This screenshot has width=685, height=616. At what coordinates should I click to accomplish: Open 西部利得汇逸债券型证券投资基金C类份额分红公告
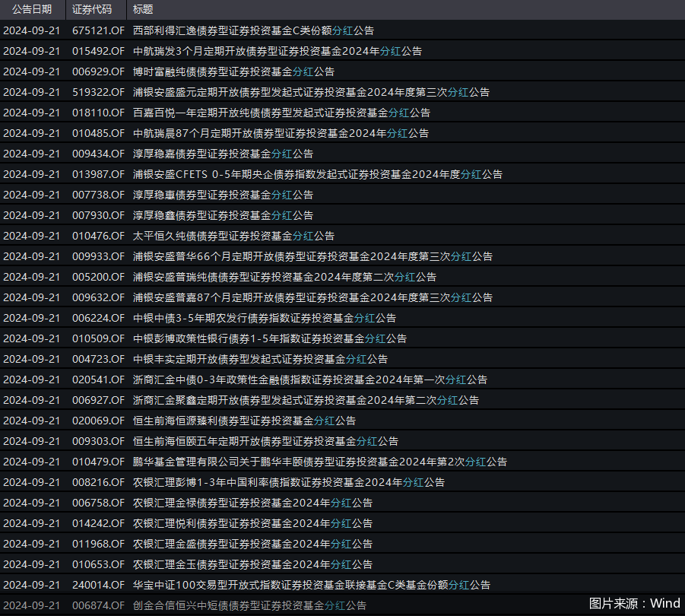point(253,30)
